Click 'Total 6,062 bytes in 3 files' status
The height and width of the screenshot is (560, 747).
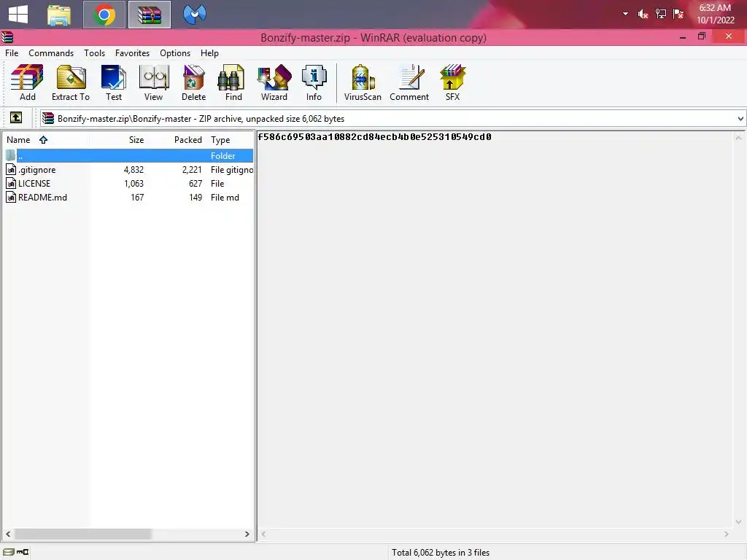[x=441, y=553]
